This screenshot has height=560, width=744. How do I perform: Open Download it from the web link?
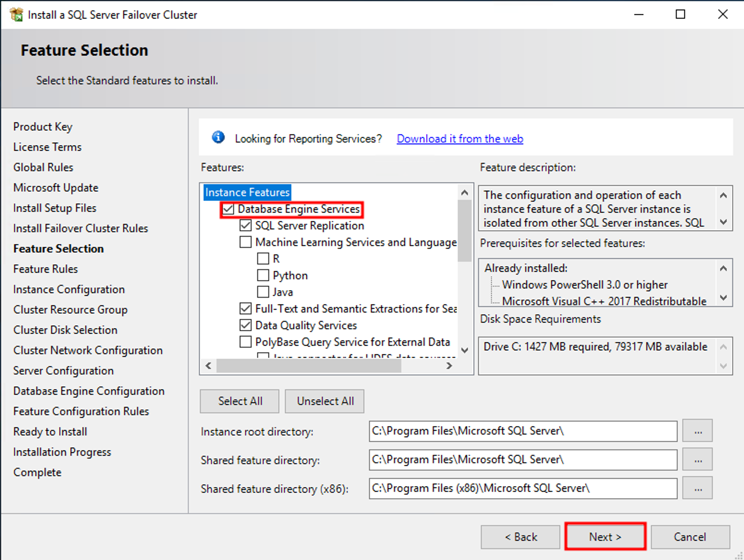pos(460,139)
